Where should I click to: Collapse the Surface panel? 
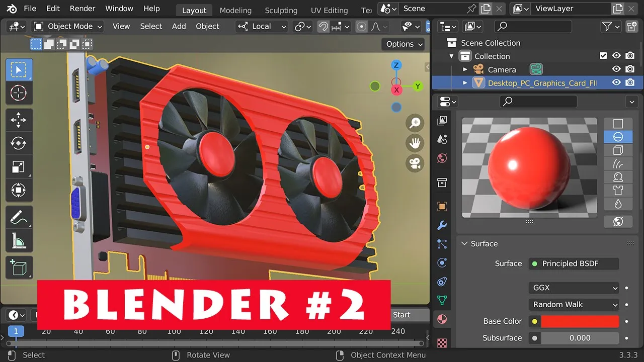464,244
